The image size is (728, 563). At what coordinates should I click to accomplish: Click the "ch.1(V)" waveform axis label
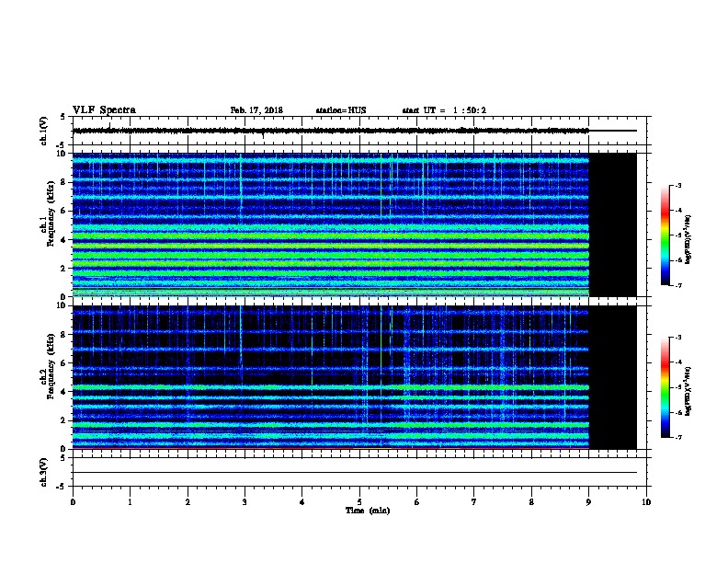43,131
